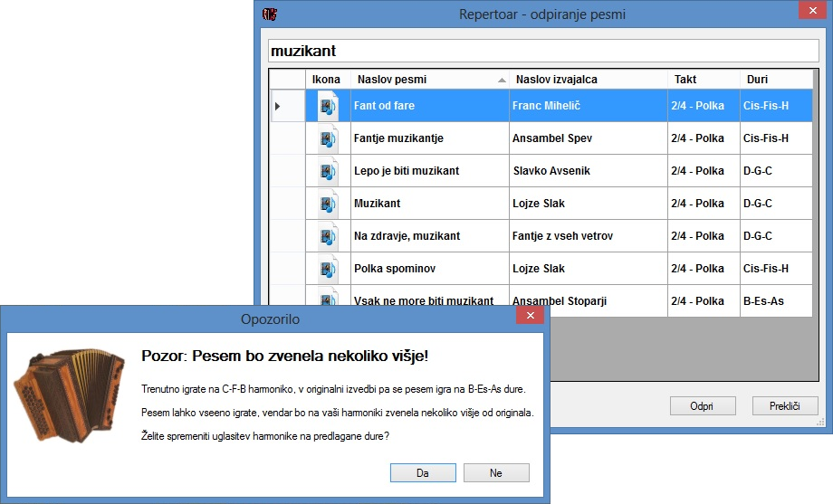Click the audio icon beside Lepo je biti muzikant

[327, 171]
